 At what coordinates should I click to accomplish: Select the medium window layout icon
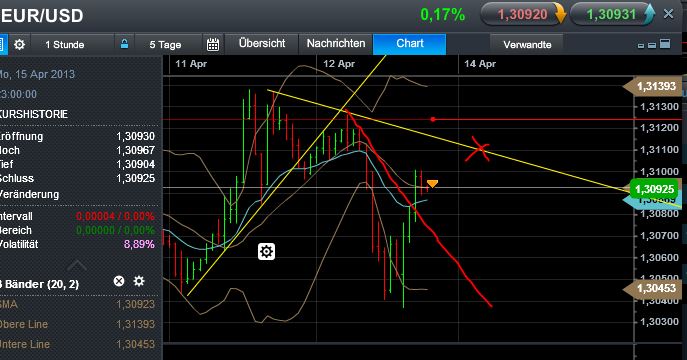tap(652, 45)
